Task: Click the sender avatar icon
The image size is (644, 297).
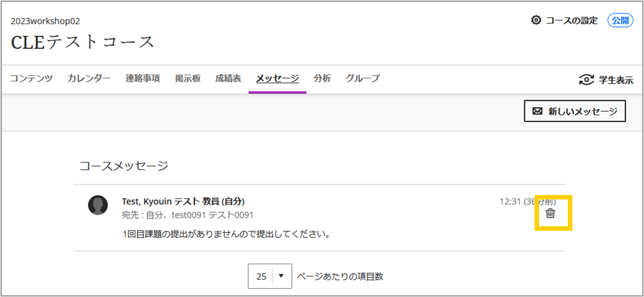Action: tap(98, 205)
